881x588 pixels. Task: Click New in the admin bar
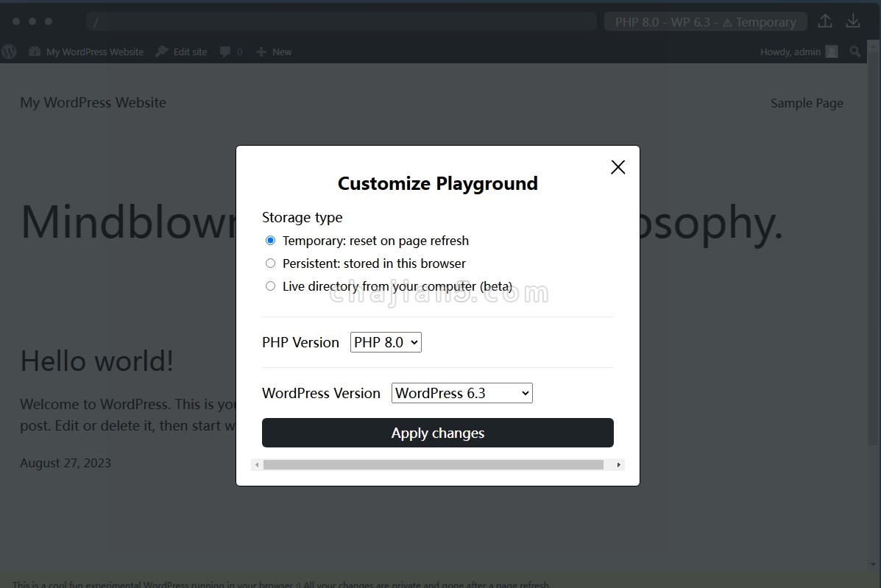(274, 52)
